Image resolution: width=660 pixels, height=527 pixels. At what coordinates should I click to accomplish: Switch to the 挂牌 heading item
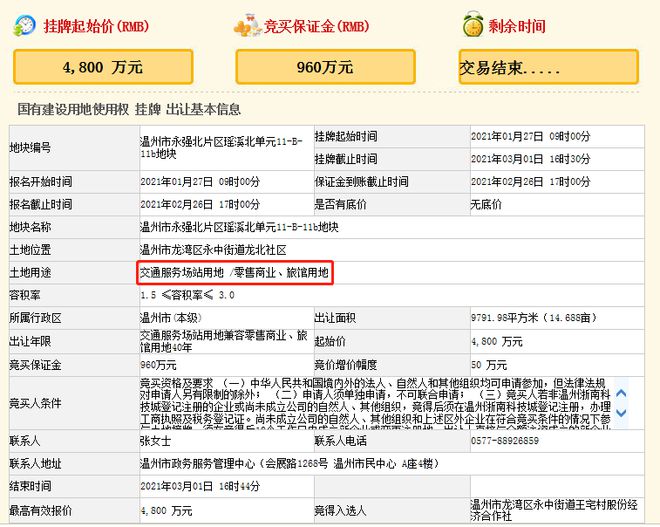coord(146,109)
